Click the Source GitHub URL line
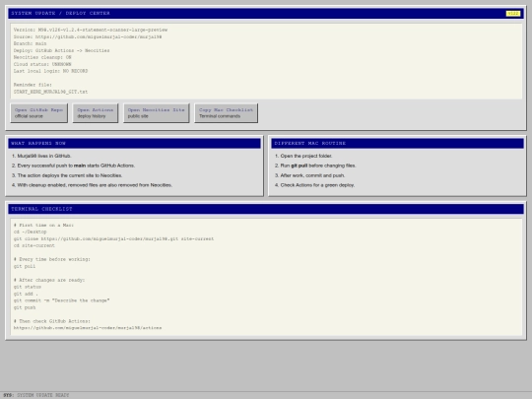The width and height of the screenshot is (532, 399). pos(88,36)
